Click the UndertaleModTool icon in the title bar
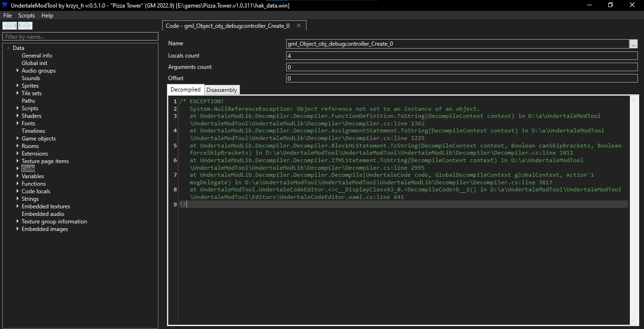 (5, 5)
